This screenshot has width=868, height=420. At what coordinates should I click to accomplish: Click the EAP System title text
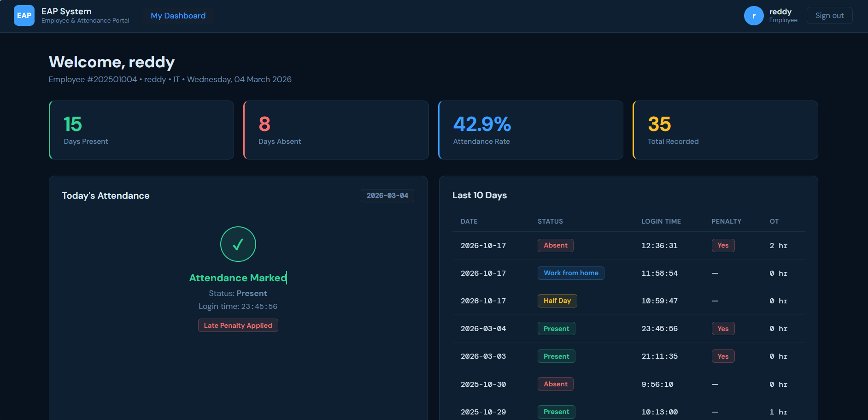66,12
